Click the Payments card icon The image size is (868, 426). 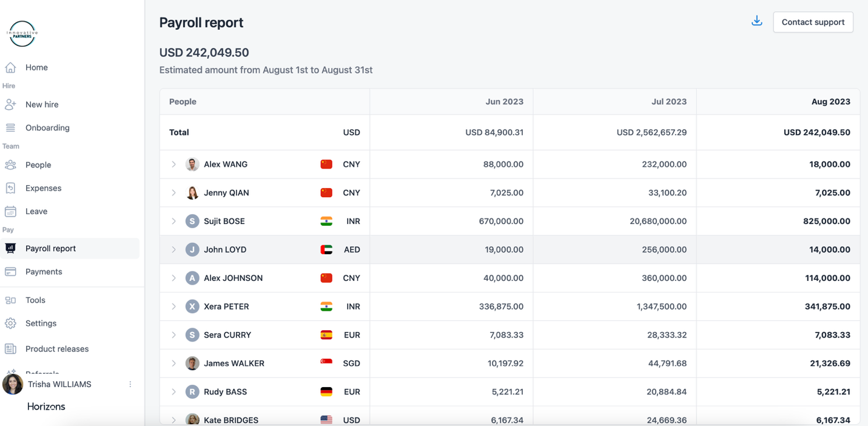(10, 272)
